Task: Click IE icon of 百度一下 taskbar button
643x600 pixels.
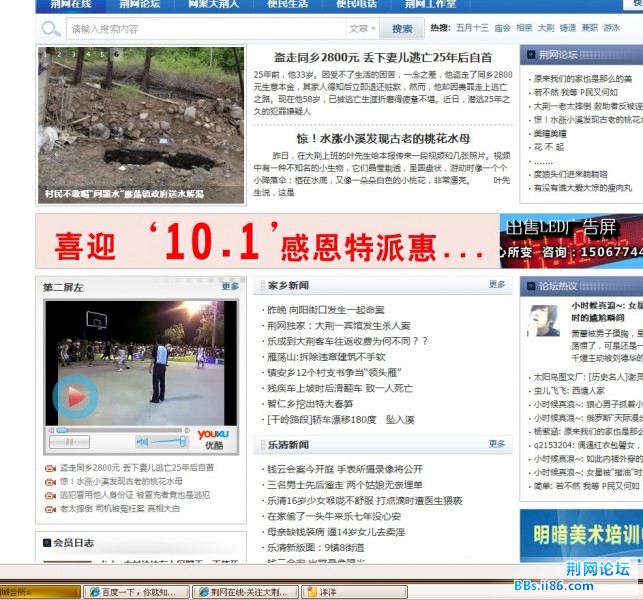Action: tap(95, 592)
